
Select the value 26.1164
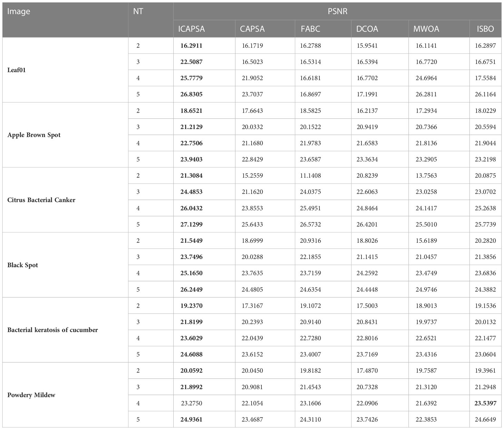pyautogui.click(x=485, y=94)
